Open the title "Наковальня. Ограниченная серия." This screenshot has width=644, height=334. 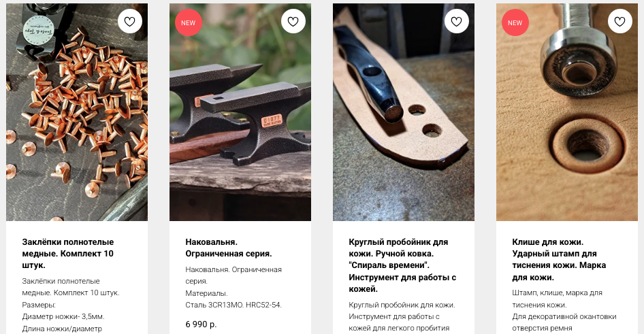228,248
